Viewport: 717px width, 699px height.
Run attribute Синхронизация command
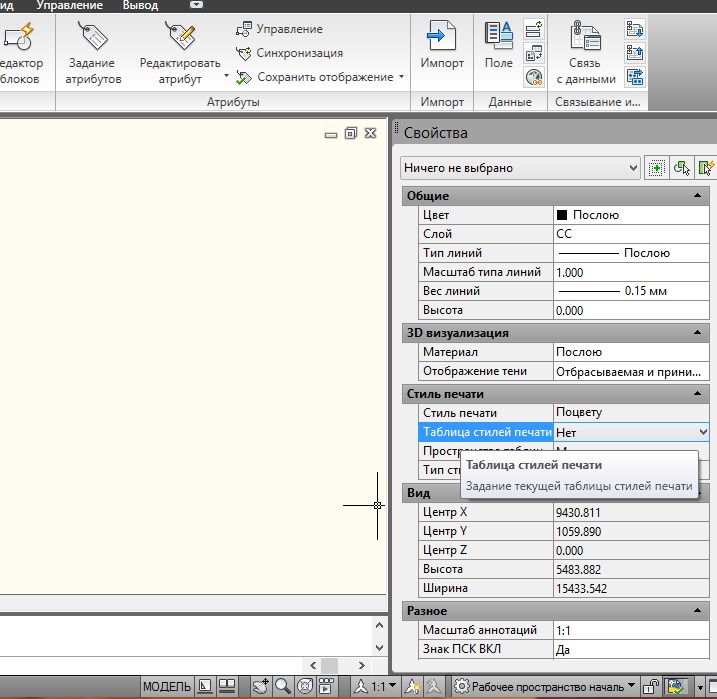click(x=289, y=53)
